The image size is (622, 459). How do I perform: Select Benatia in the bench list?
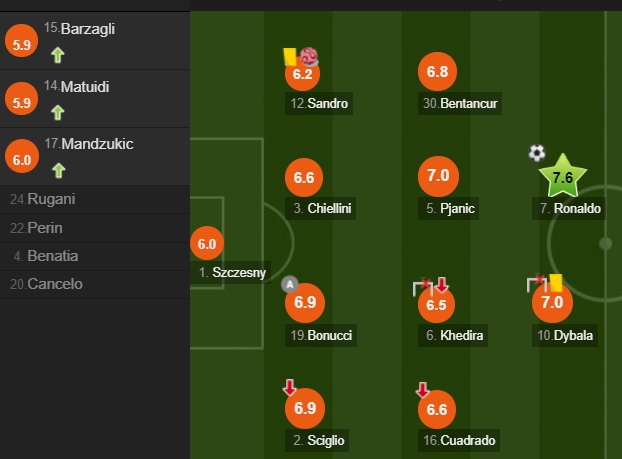tap(51, 255)
